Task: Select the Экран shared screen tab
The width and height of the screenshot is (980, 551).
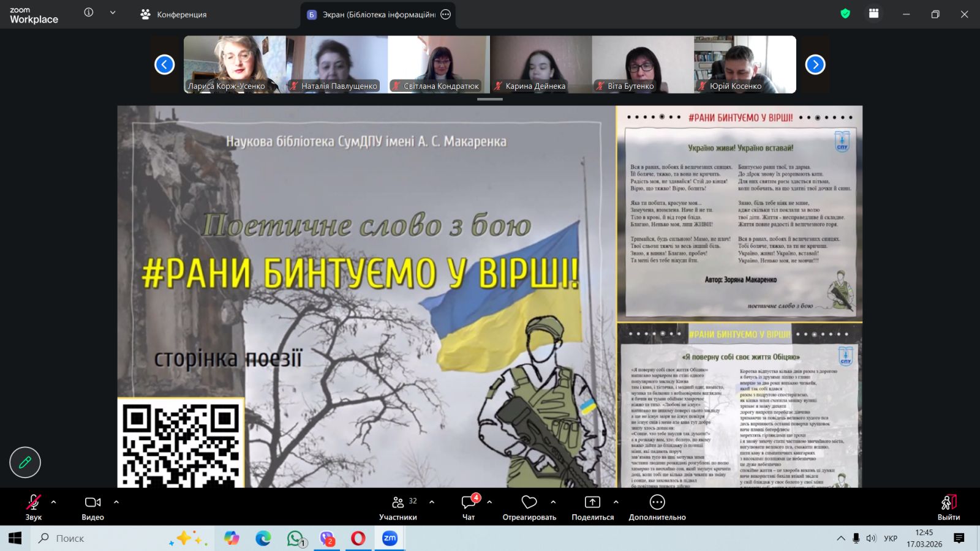Action: click(x=374, y=15)
